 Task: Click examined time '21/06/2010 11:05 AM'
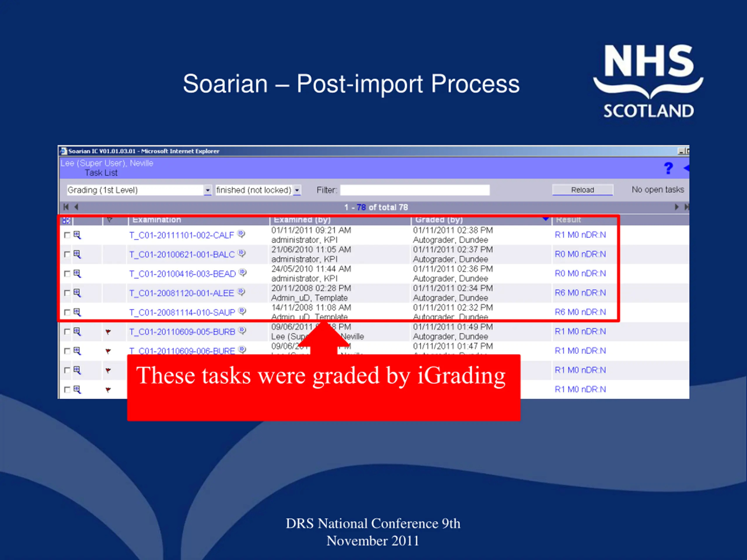311,249
